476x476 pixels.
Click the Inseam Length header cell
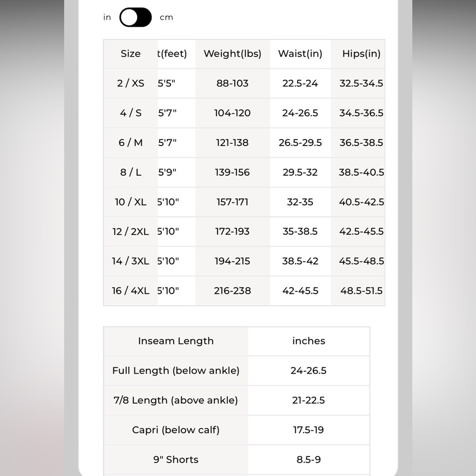tap(176, 341)
